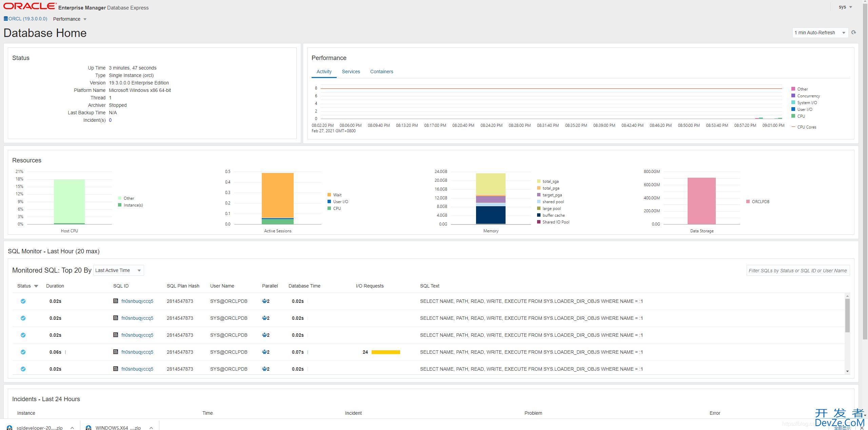Switch to the Services tab
The height and width of the screenshot is (430, 868).
pos(351,72)
